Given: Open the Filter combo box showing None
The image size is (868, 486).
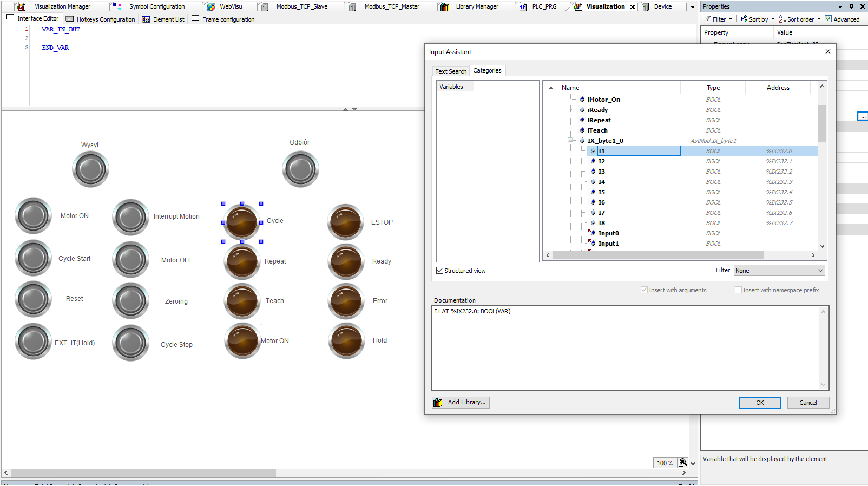Looking at the screenshot, I should coord(779,271).
